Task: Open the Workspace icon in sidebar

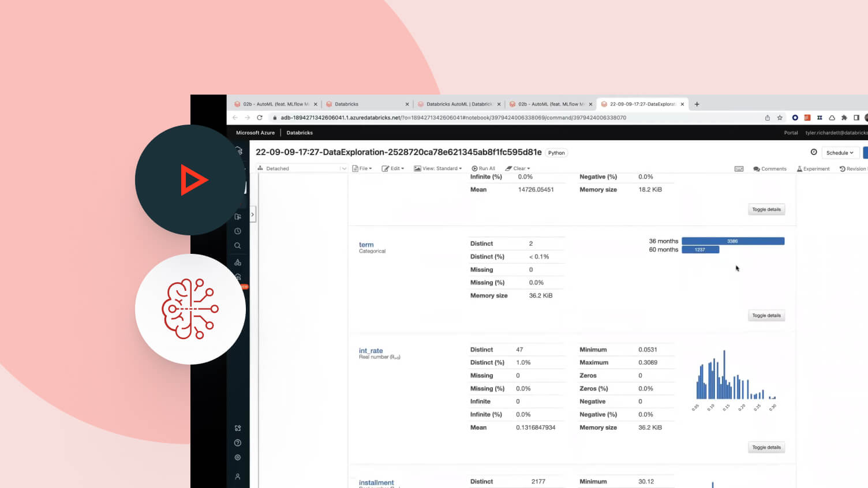Action: 238,216
